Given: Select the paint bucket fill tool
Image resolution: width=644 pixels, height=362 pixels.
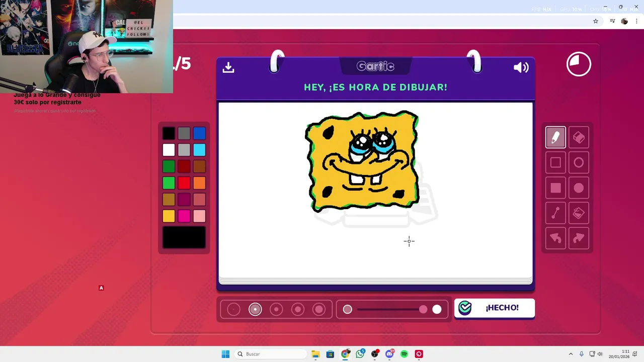Looking at the screenshot, I should (579, 213).
